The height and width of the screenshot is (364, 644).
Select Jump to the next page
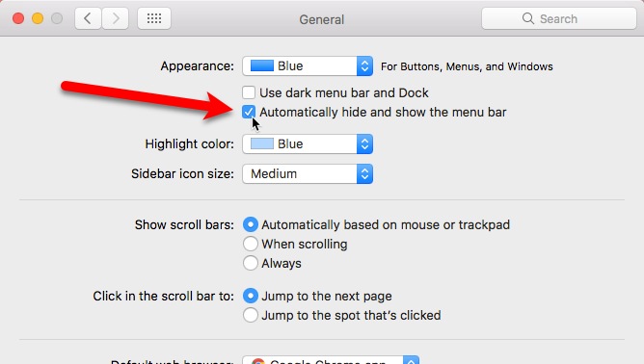(x=250, y=296)
